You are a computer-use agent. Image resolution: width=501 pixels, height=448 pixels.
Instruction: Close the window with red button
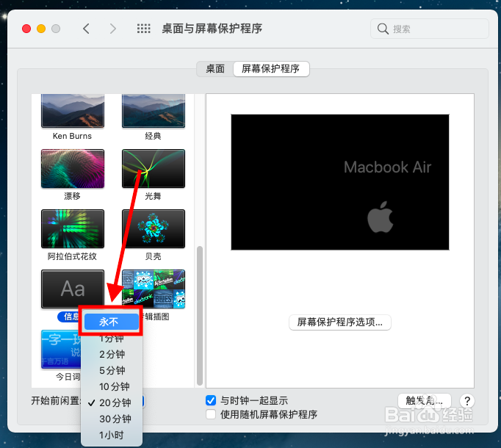(26, 29)
